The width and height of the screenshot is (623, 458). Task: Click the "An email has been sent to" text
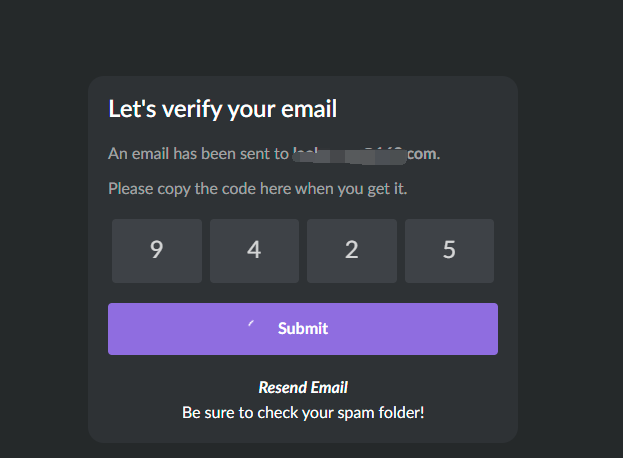click(x=198, y=155)
